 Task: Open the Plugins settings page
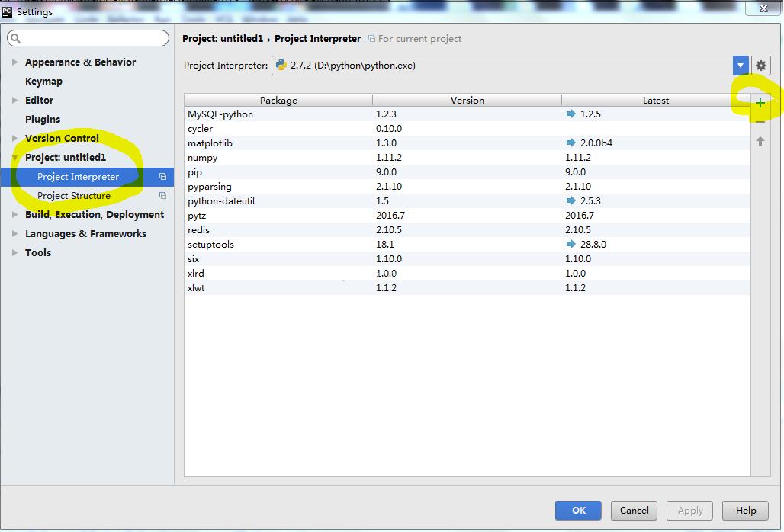coord(43,120)
